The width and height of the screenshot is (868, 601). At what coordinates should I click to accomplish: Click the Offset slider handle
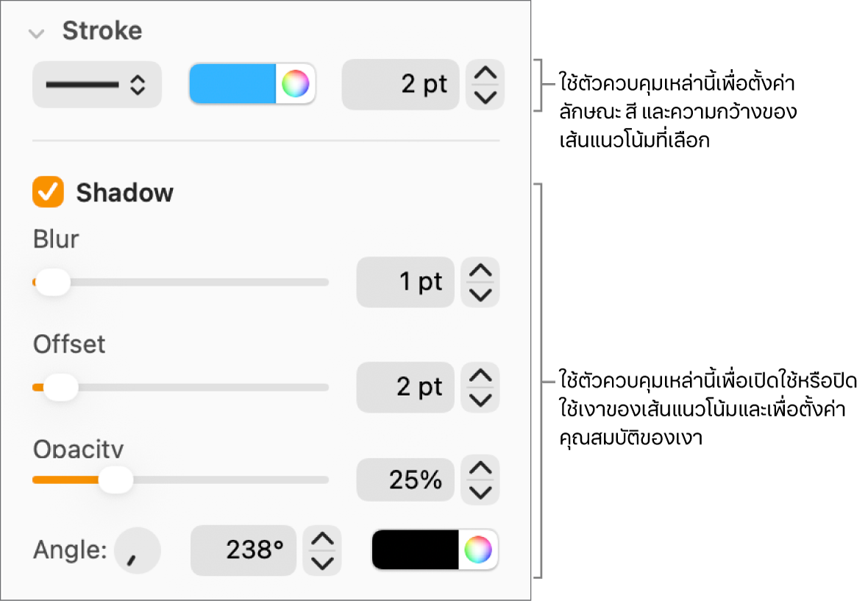tap(61, 387)
